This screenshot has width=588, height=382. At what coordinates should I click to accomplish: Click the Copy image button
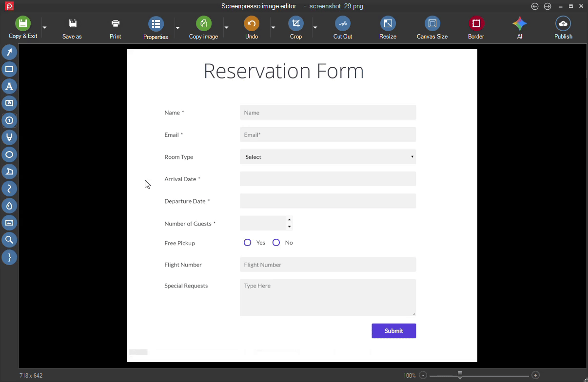[x=203, y=28]
